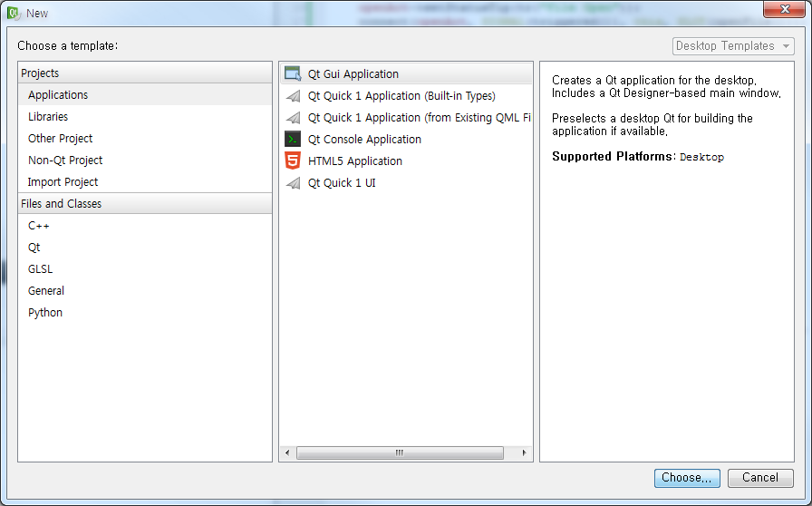Click the Qt Quick 1 Built-in Types icon
Viewport: 812px width, 506px height.
pos(293,96)
